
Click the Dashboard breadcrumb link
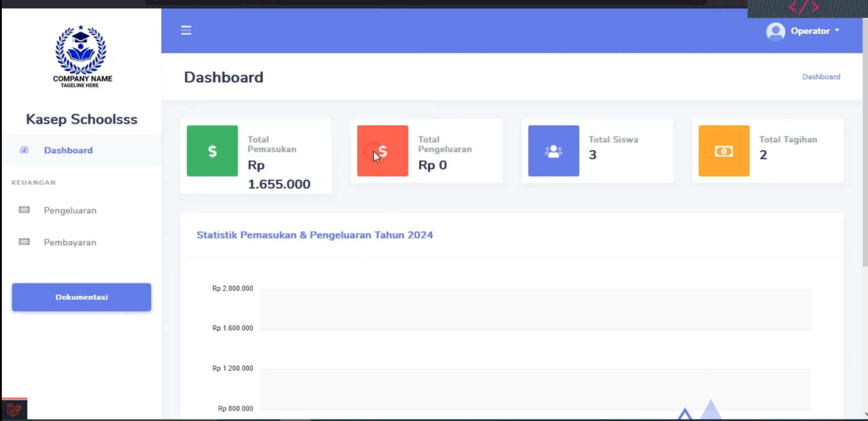point(821,77)
